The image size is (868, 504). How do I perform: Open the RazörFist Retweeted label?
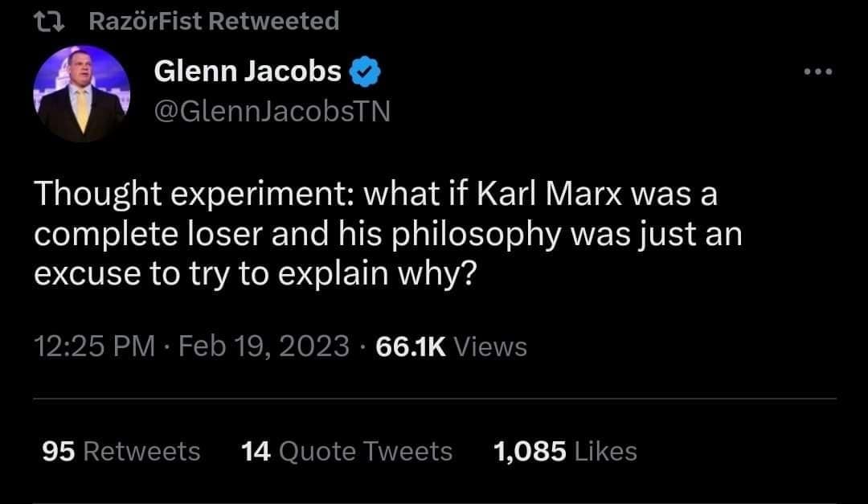pos(213,20)
